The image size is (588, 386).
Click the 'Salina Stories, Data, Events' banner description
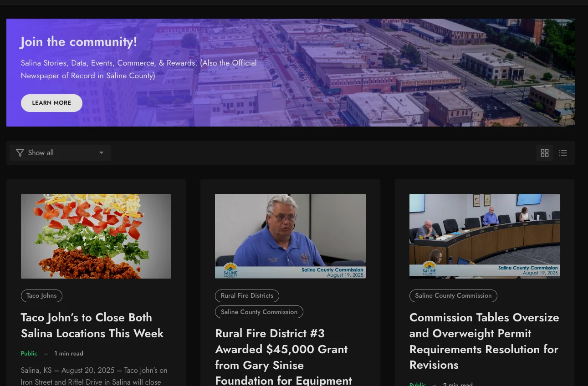[x=139, y=69]
